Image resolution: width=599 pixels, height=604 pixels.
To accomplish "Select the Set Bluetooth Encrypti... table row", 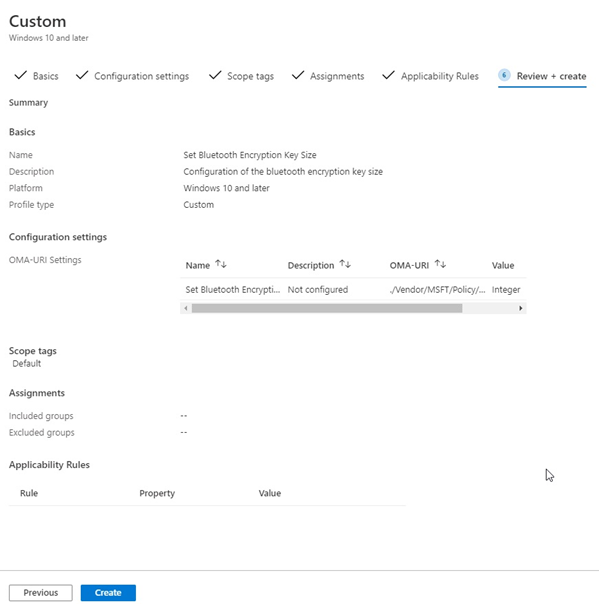I will [353, 290].
